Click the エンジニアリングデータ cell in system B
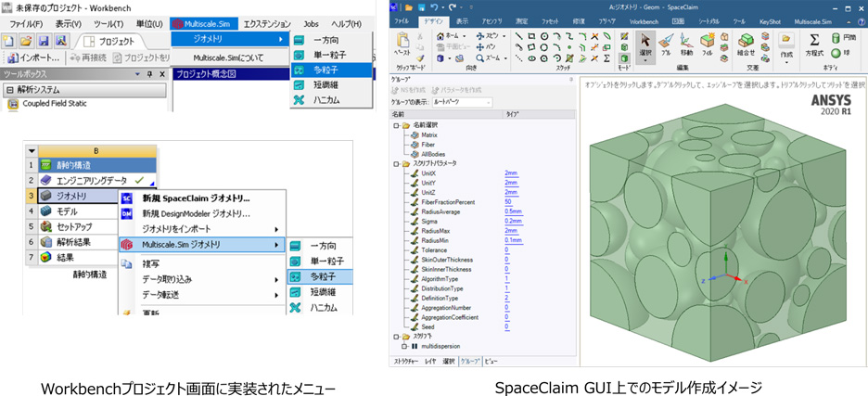Screen dimensions: 868x396 pyautogui.click(x=97, y=180)
